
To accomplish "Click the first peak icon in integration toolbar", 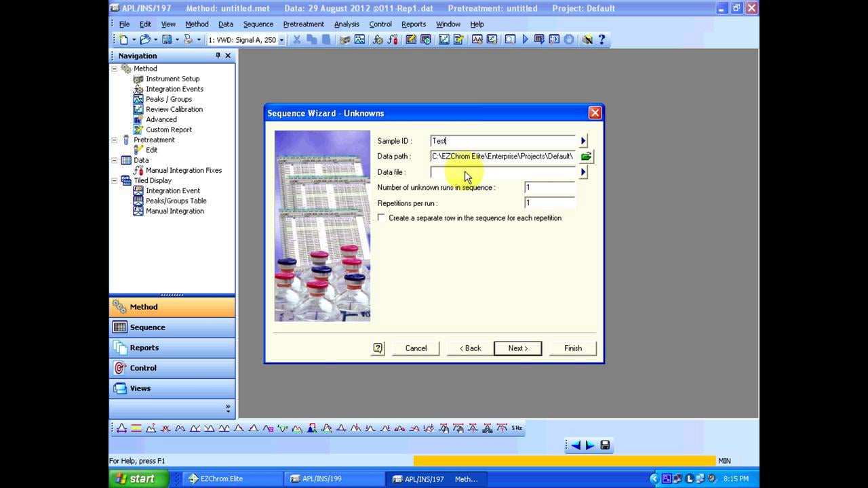I will click(x=121, y=428).
